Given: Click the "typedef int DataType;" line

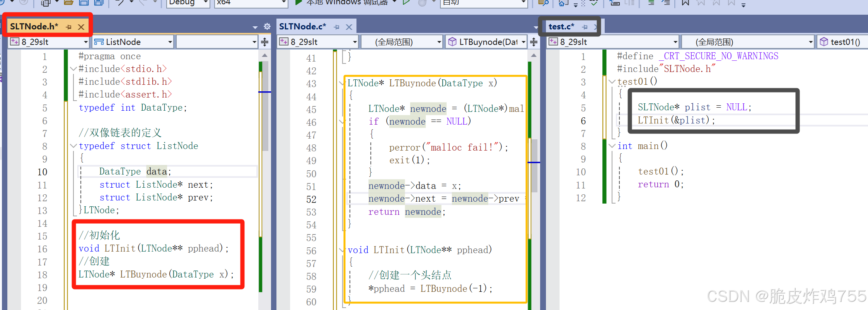Looking at the screenshot, I should tap(133, 108).
